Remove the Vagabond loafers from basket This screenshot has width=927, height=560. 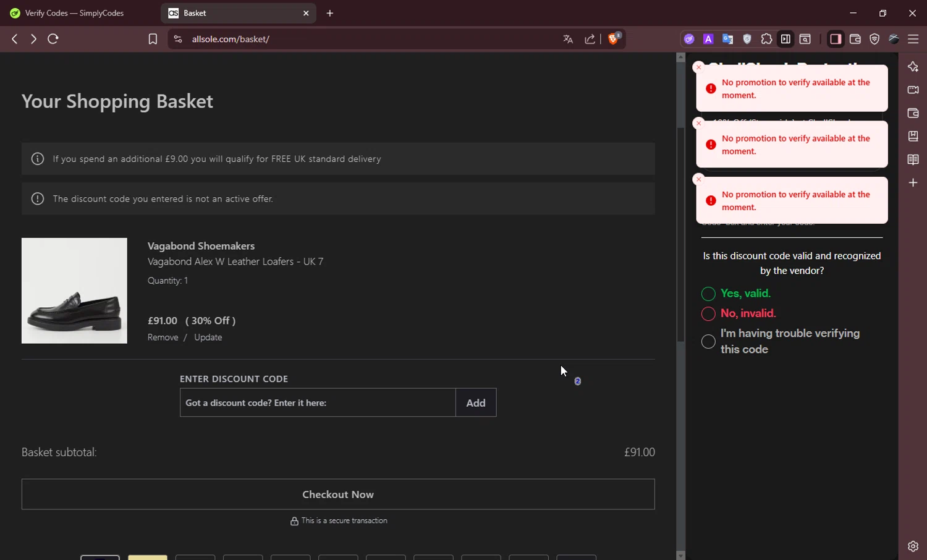(x=163, y=337)
